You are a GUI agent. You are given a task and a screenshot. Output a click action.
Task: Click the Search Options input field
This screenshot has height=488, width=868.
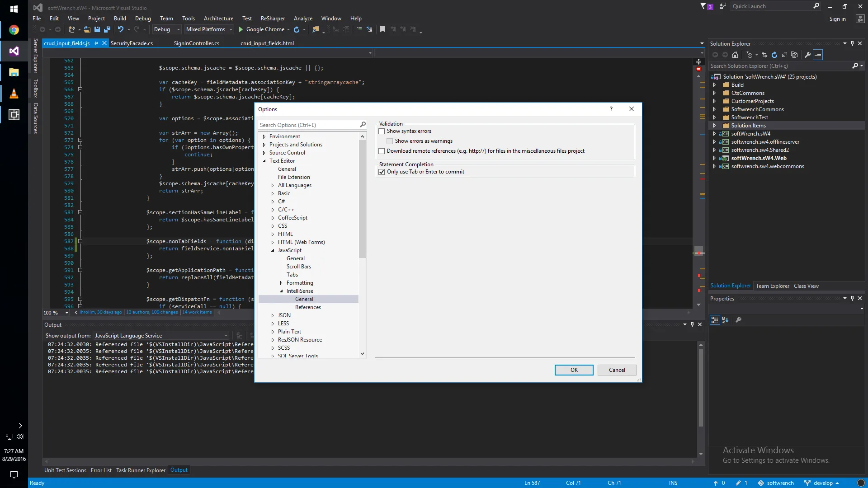tap(307, 125)
